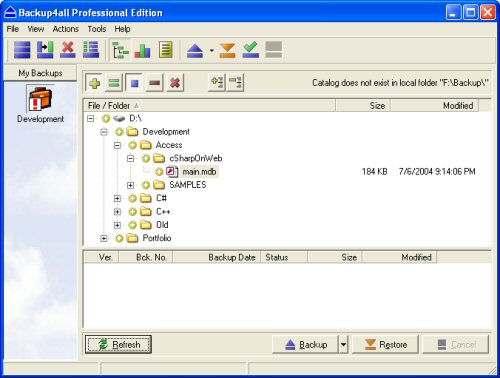The image size is (500, 378).
Task: Open the Backup button dropdown arrow
Action: [x=343, y=344]
